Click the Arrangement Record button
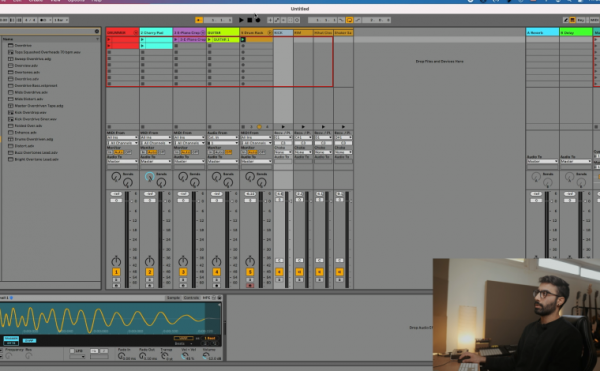600x371 pixels. pyautogui.click(x=258, y=20)
